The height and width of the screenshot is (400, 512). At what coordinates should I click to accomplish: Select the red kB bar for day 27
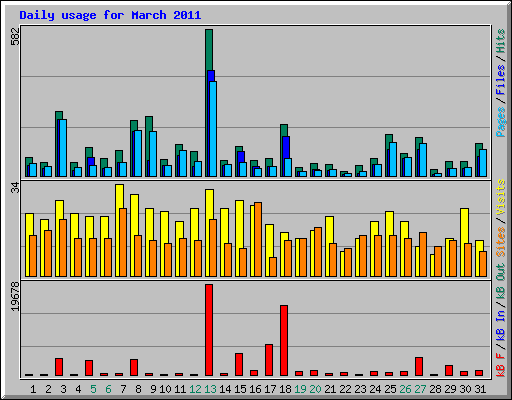419,367
